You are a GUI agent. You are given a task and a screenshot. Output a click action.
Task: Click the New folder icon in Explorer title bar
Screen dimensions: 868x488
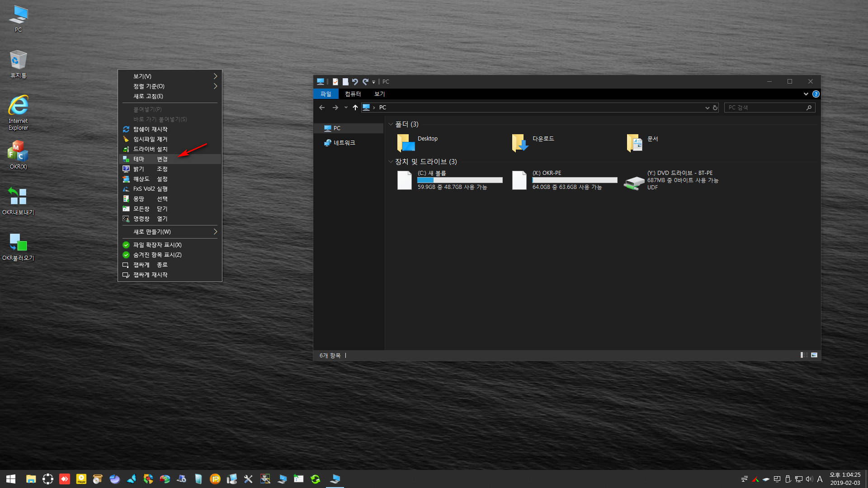(345, 82)
